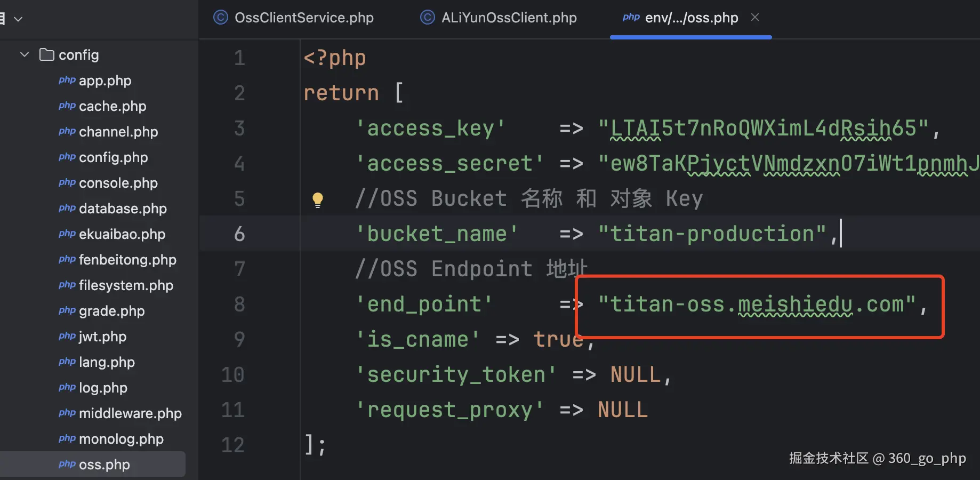Click the class icon on ALiYunOssClient.php tab
Screen dimensions: 980x480
[x=428, y=18]
